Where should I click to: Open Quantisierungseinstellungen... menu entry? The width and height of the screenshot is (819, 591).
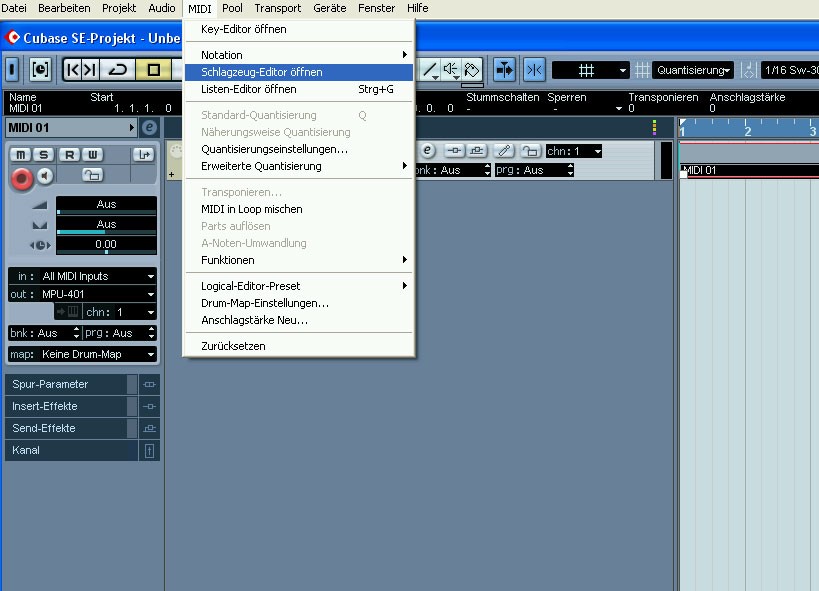tap(299, 149)
